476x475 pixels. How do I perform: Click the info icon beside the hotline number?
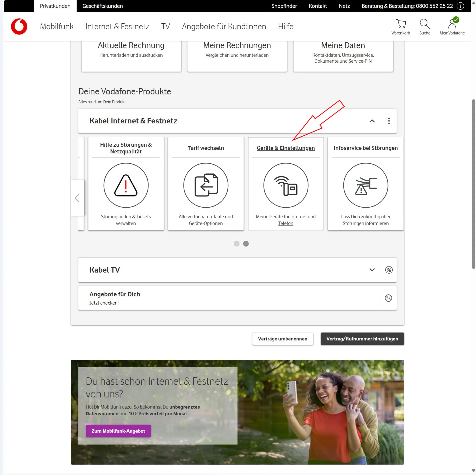[460, 6]
